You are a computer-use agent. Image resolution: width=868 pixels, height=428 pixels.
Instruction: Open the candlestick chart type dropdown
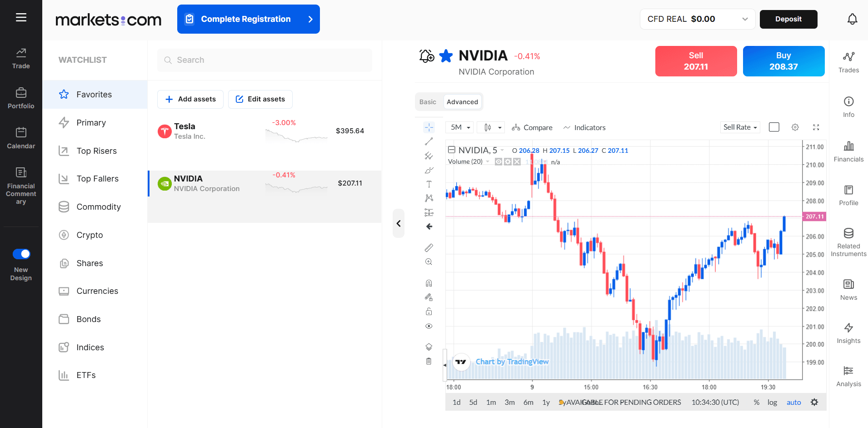491,127
